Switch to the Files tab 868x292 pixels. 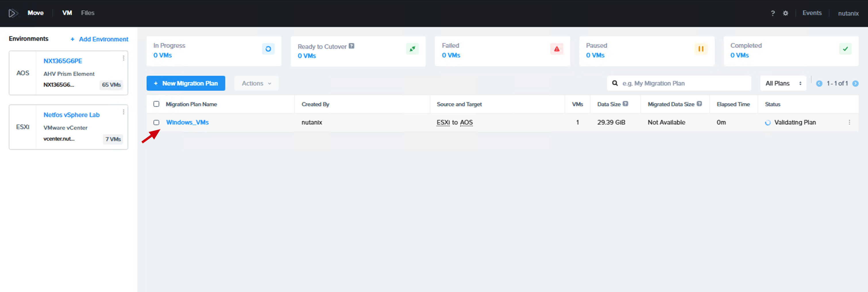click(x=88, y=13)
